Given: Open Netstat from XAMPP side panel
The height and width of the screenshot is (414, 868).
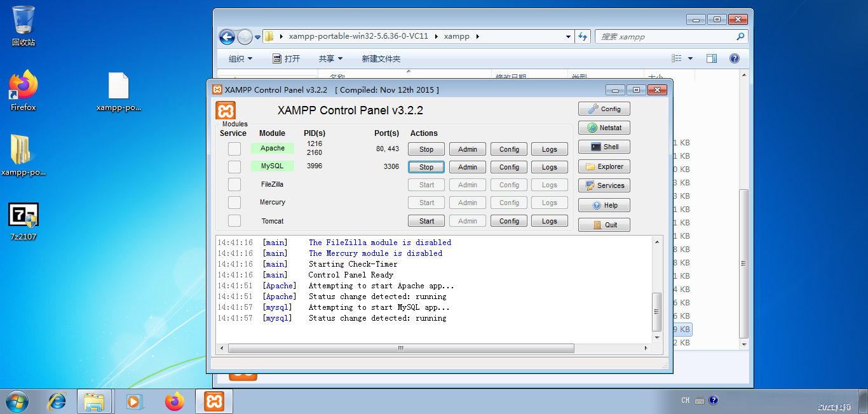Looking at the screenshot, I should pyautogui.click(x=604, y=128).
